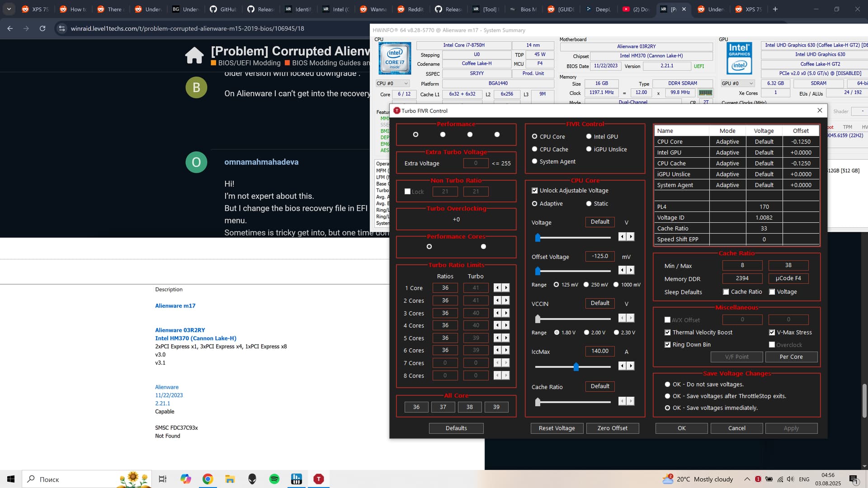Open the browser tab search dropdown
This screenshot has height=488, width=868.
(9, 9)
